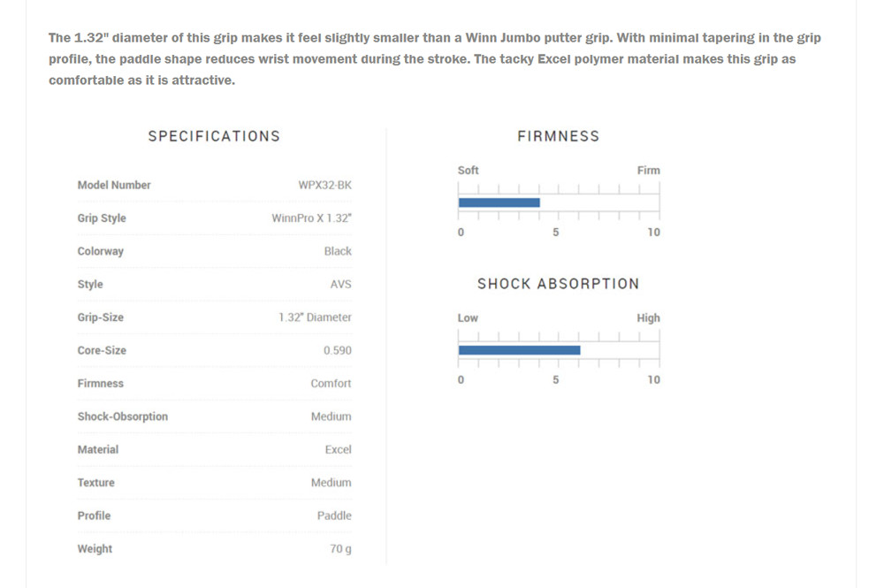Image resolution: width=884 pixels, height=588 pixels.
Task: Click the Excel material value
Action: (x=338, y=449)
